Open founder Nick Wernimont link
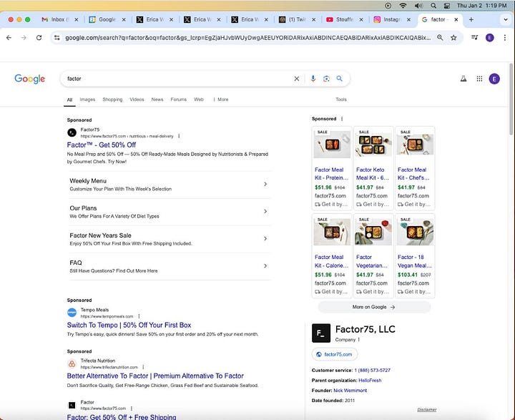Viewport: 515px width, 420px height. tap(350, 391)
